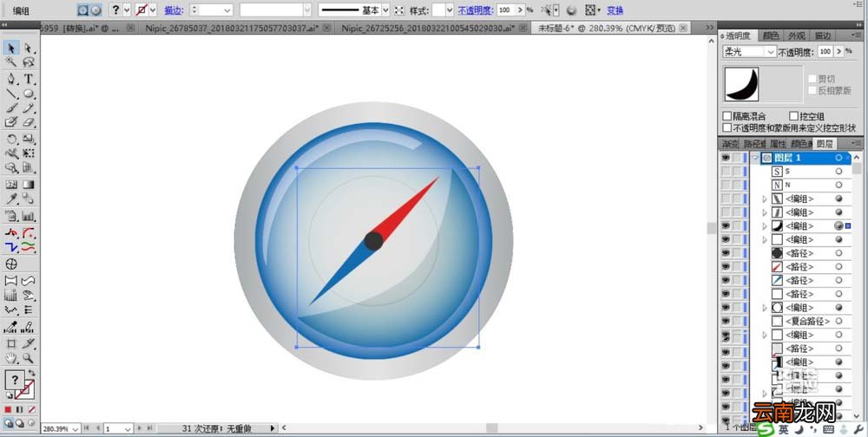868x437 pixels.
Task: Select the Zoom magnifier tool
Action: pos(29,358)
